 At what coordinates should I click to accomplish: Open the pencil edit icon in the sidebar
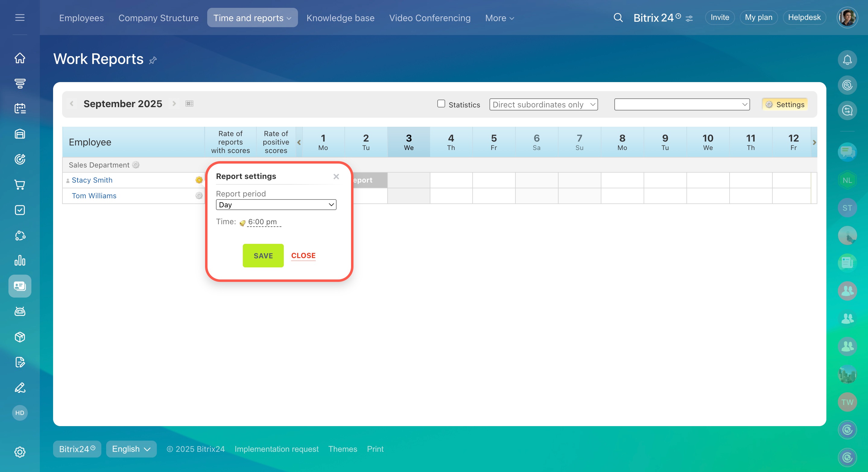(20, 388)
